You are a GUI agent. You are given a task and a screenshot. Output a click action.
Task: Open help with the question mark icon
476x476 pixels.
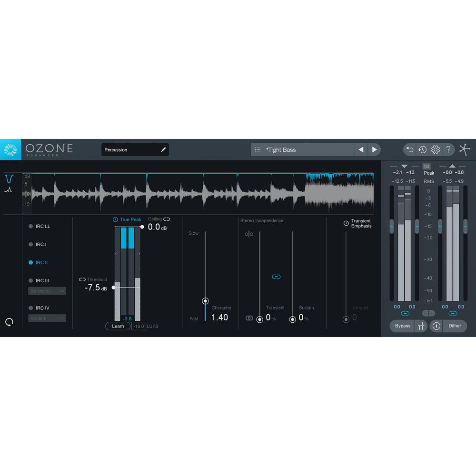[x=448, y=149]
